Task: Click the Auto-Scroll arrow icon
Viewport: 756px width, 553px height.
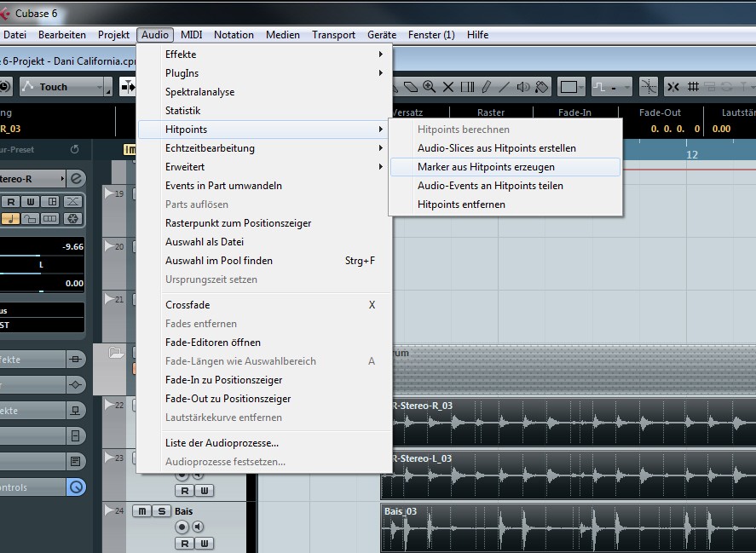Action: pyautogui.click(x=128, y=87)
